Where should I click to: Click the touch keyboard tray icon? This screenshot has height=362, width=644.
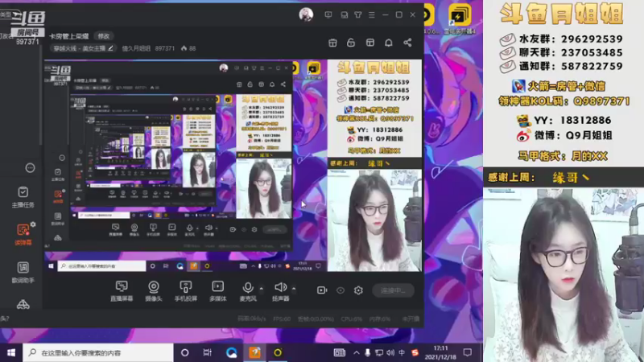pos(339,352)
